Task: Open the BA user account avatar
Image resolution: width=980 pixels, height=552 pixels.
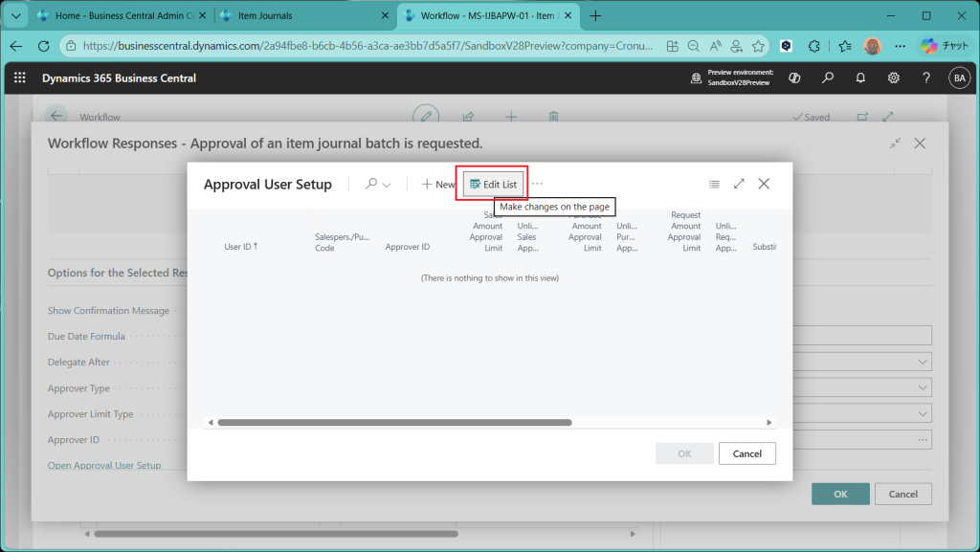Action: (958, 78)
